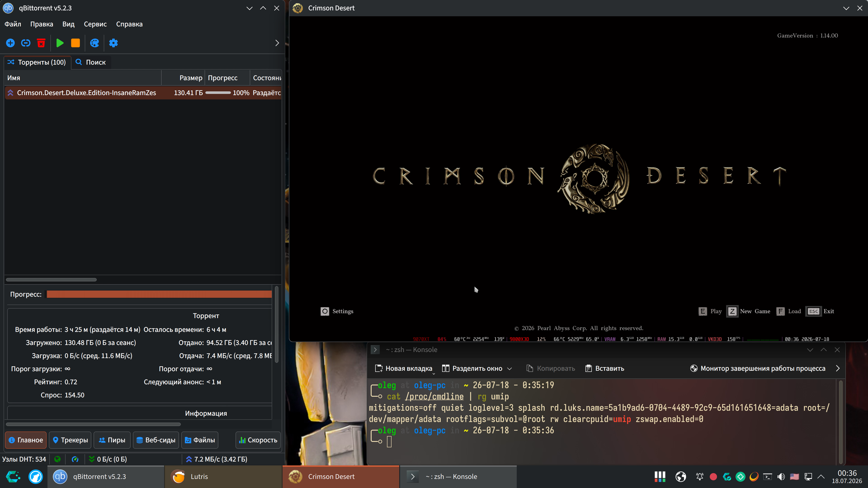Screen dimensions: 868x488
Task: Switch to Konsole task in the taskbar
Action: coord(458,476)
